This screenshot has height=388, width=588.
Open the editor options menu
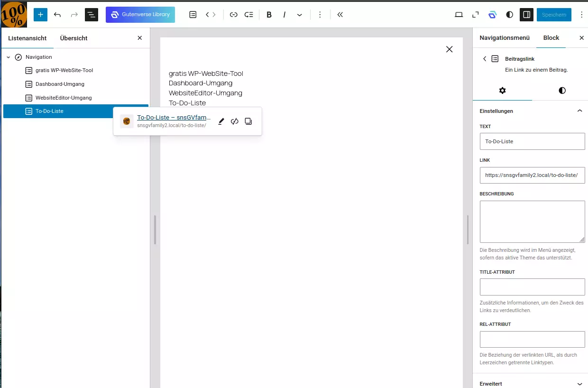pyautogui.click(x=582, y=15)
